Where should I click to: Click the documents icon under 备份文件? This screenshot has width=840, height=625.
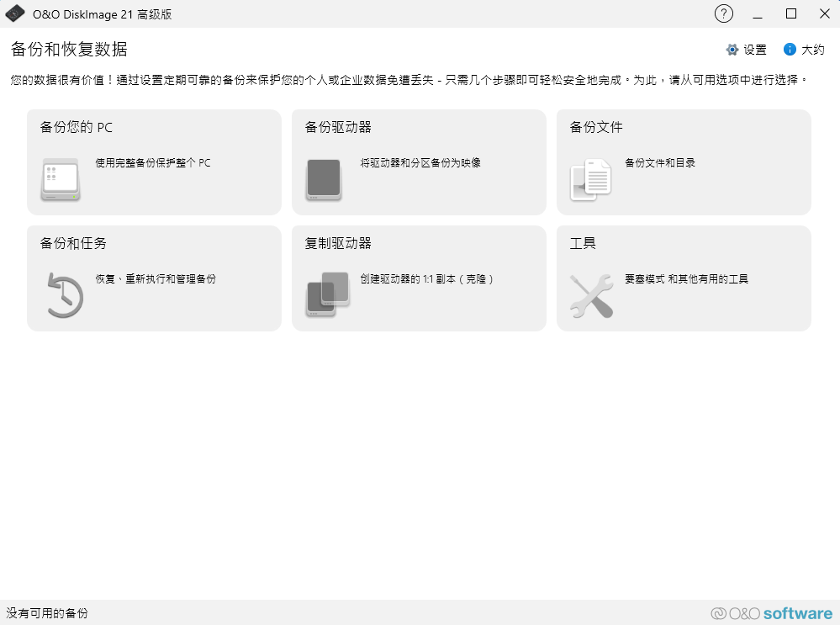click(x=591, y=179)
